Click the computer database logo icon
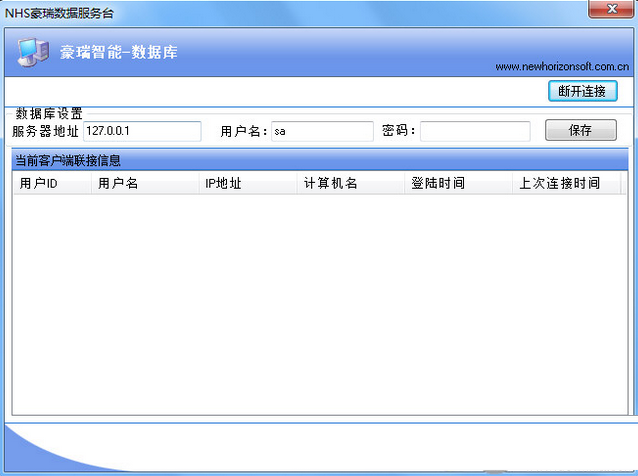This screenshot has width=638, height=476. tap(33, 52)
